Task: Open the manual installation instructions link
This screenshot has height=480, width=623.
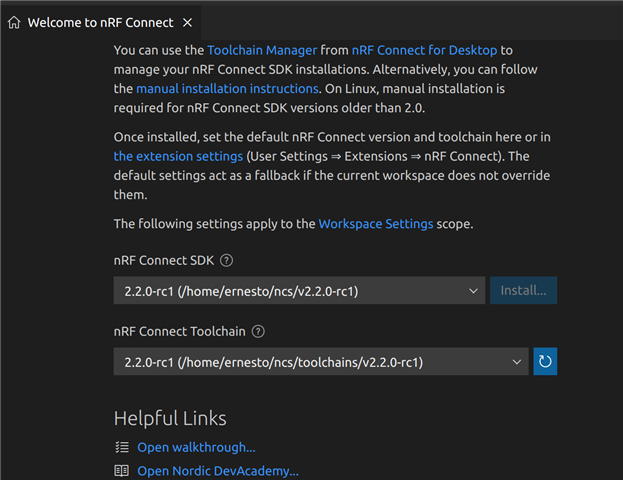Action: (x=227, y=89)
